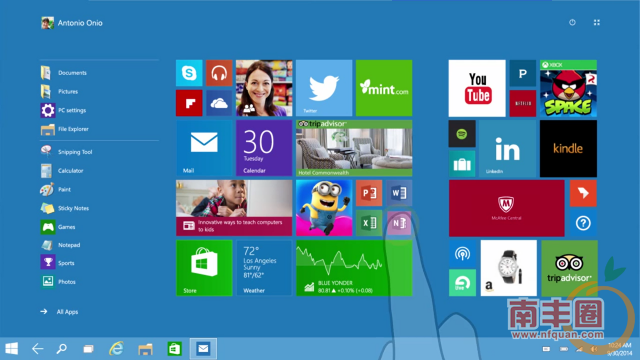Viewport: 640px width, 360px height.
Task: Click the power button icon
Action: coord(572,22)
